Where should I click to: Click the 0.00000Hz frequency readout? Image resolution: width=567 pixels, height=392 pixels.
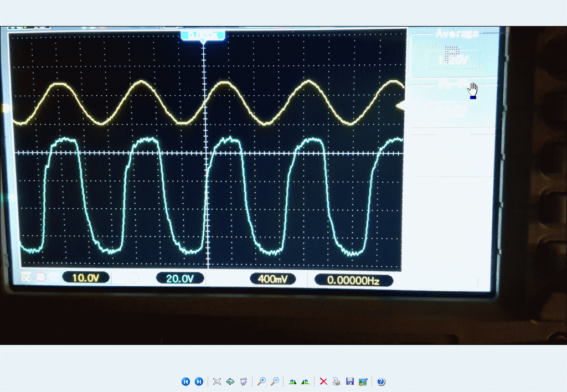[x=353, y=281]
